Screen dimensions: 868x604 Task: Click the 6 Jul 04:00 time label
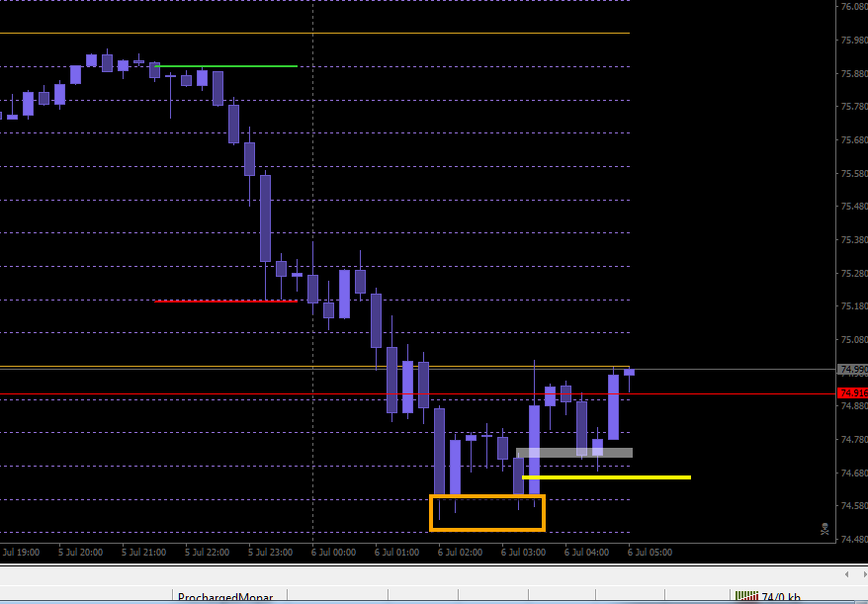[586, 553]
